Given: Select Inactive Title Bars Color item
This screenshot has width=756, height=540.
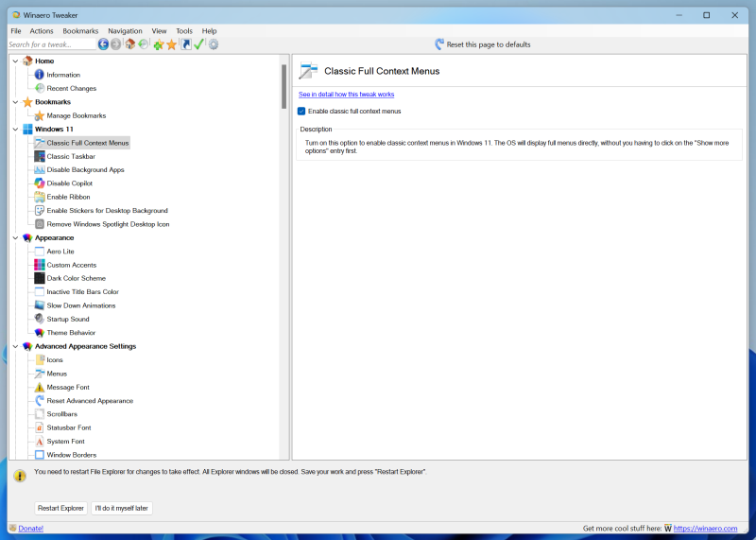Looking at the screenshot, I should click(x=82, y=292).
